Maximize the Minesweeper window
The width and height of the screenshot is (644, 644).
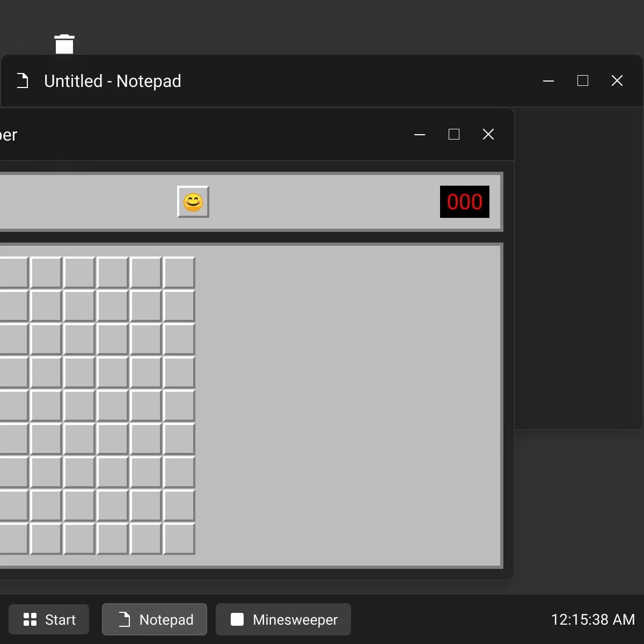(454, 134)
